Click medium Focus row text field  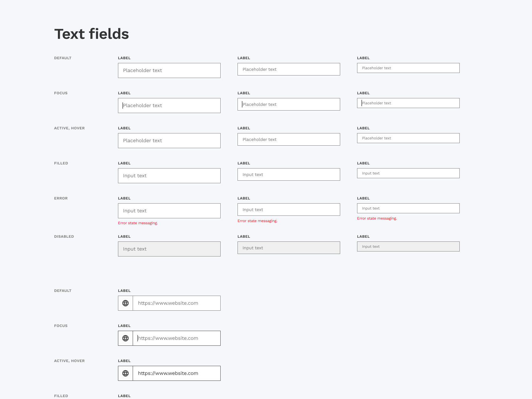[x=289, y=104]
